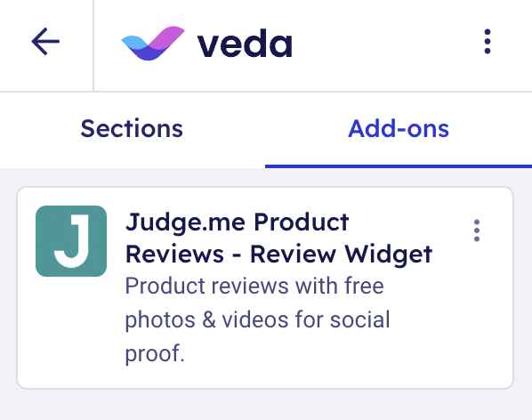Screen dimensions: 532x420
Task: Click the veda wordmark text
Action: [x=245, y=44]
